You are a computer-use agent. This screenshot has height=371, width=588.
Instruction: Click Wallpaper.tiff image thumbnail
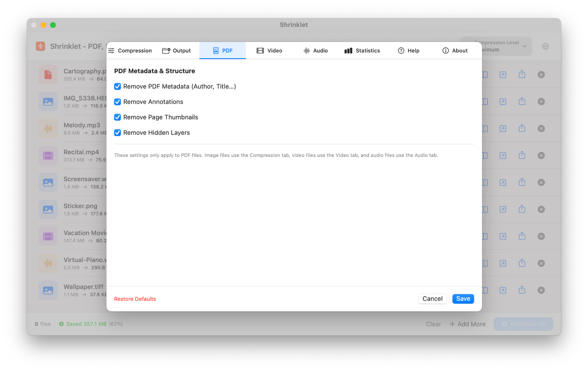(48, 290)
